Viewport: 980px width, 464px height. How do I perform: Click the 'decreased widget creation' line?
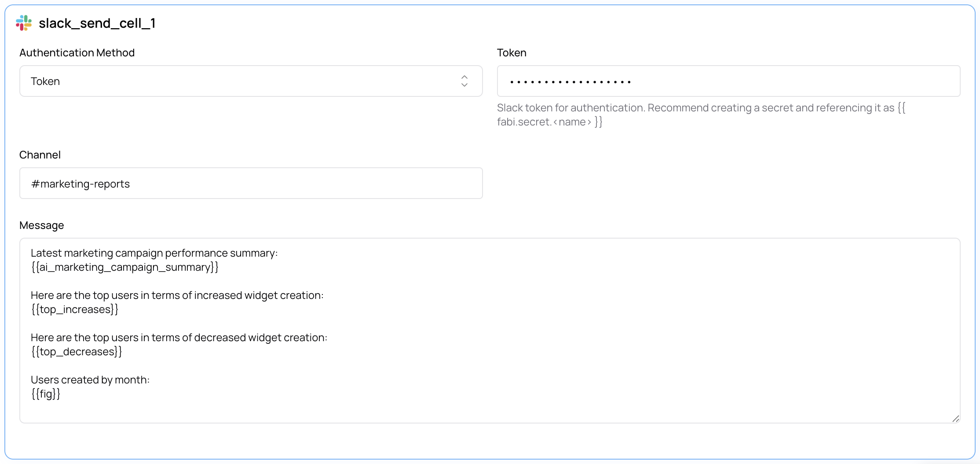pos(179,338)
